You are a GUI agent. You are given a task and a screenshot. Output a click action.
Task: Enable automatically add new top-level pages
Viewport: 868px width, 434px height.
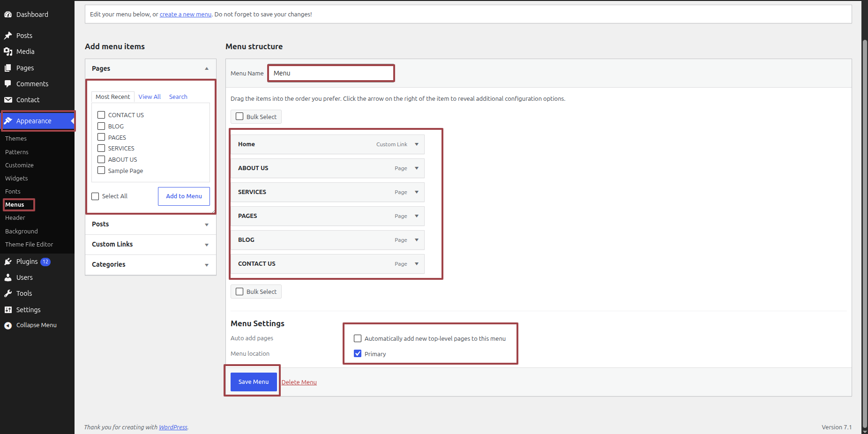click(358, 338)
